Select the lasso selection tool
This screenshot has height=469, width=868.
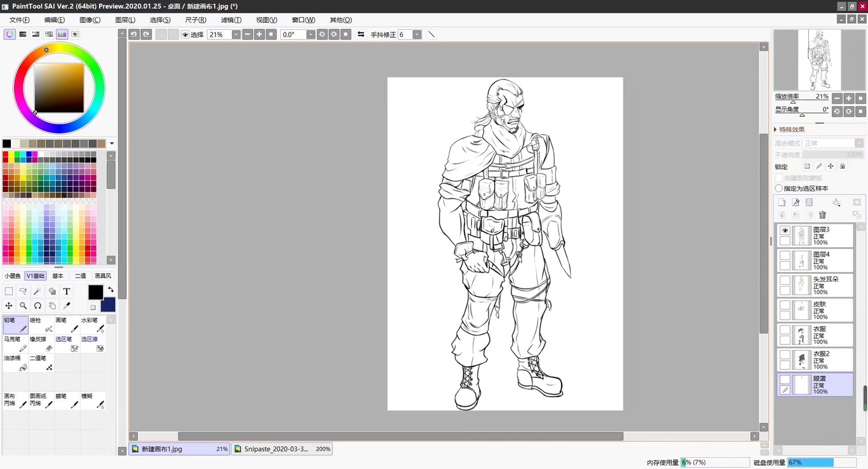point(24,292)
